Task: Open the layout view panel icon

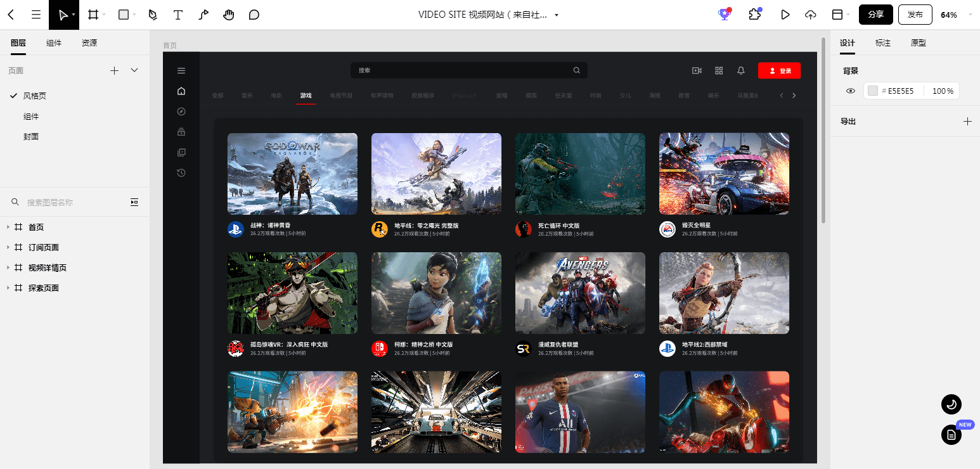Action: pyautogui.click(x=837, y=15)
